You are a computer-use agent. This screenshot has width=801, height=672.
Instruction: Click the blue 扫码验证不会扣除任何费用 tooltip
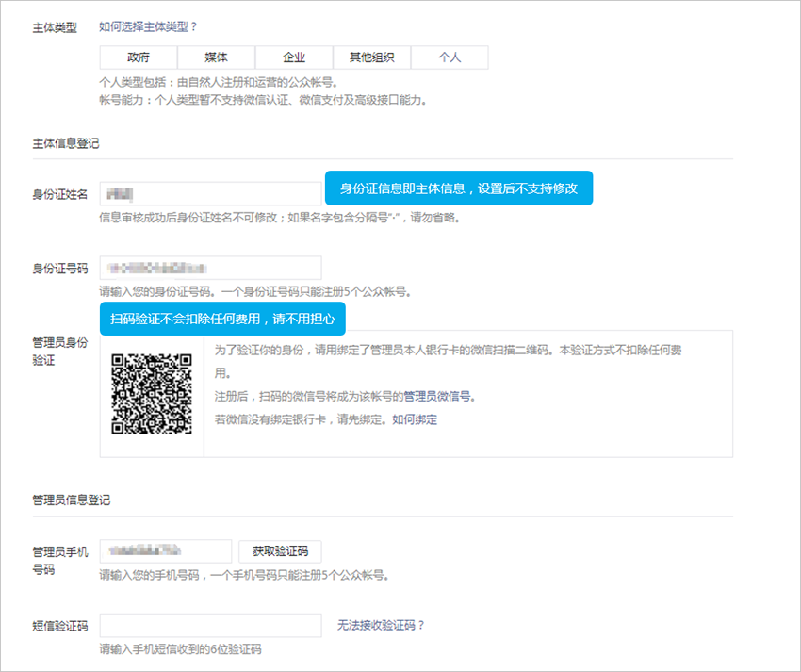click(x=222, y=320)
